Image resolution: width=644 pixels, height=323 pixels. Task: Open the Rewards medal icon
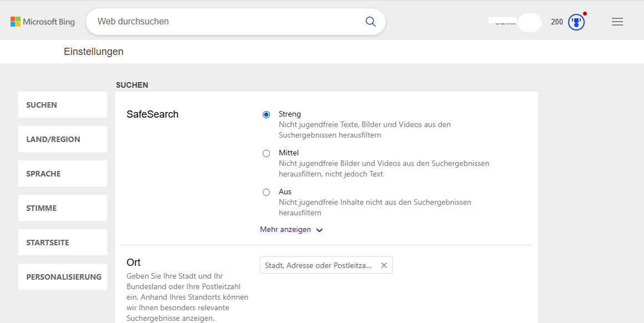[x=576, y=22]
